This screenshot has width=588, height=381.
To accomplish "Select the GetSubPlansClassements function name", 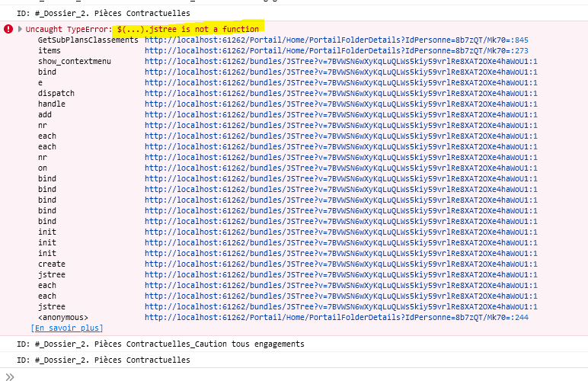I will coord(88,40).
